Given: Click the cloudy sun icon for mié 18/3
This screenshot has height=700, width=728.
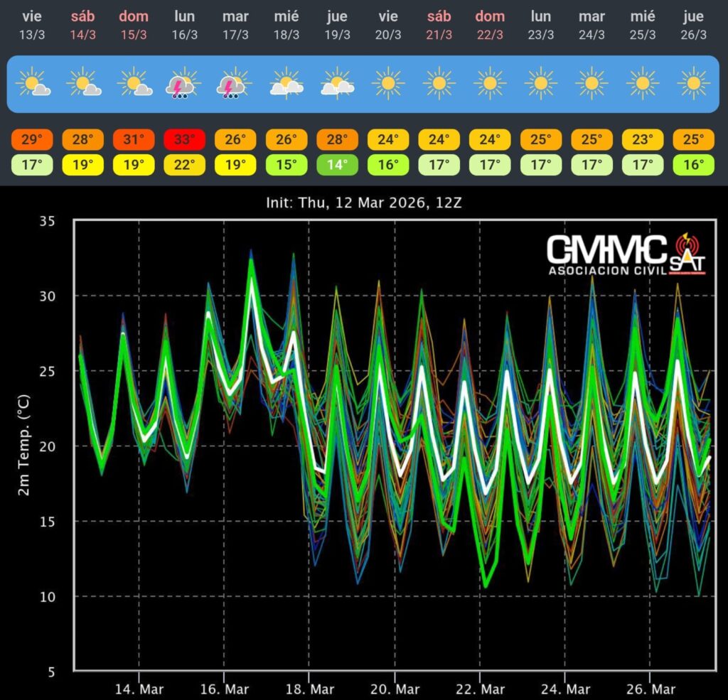Looking at the screenshot, I should coord(287,84).
